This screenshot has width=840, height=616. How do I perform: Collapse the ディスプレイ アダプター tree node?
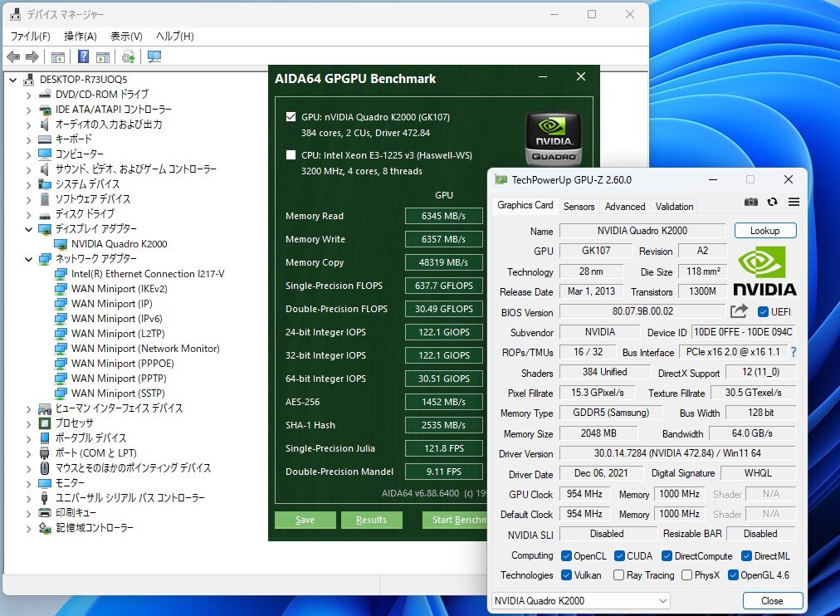[28, 229]
